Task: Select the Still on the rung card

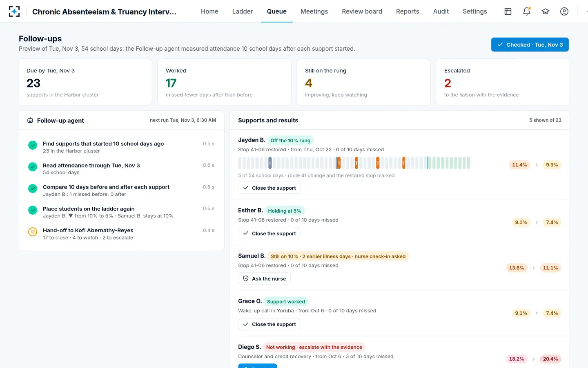Action: point(363,82)
